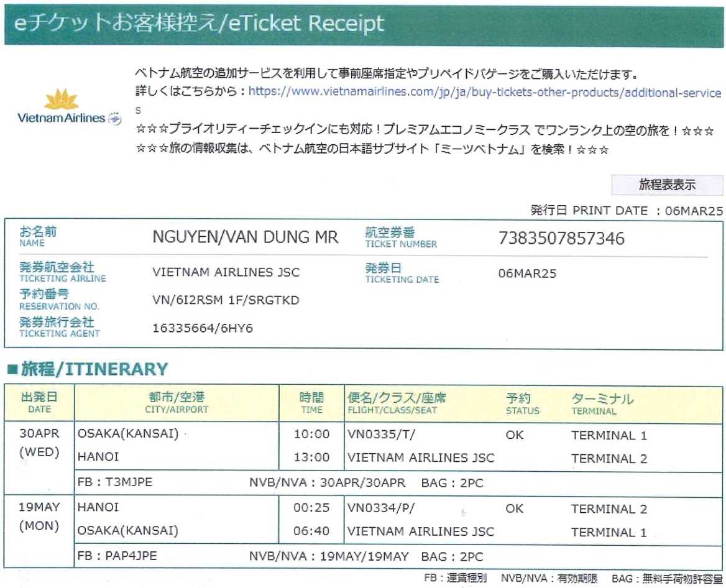Click the SkyTeam emblem beside Vietnam Airlines

115,118
